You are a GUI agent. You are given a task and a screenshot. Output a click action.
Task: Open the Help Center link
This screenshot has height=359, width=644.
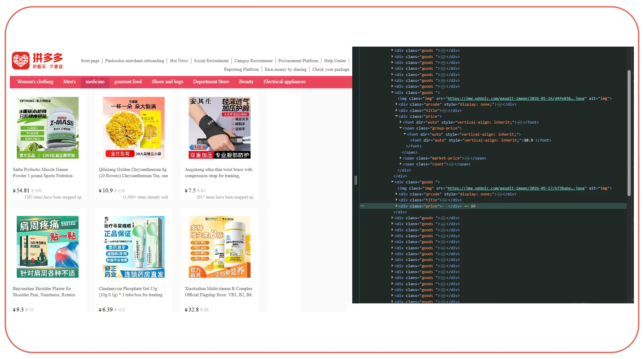coord(335,61)
